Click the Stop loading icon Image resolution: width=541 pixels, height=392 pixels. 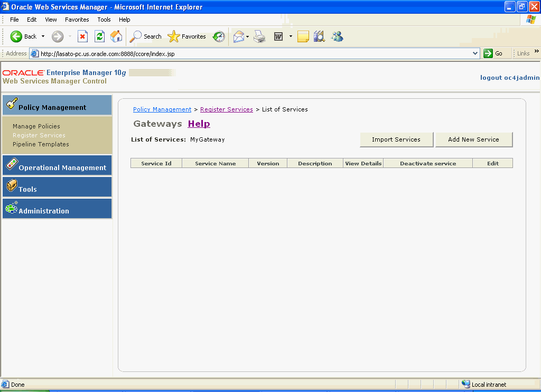tap(82, 36)
